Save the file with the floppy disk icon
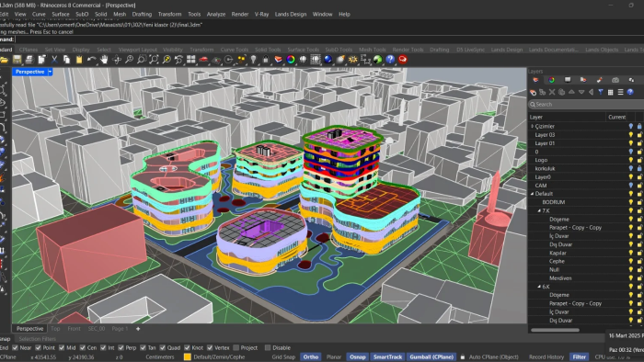This screenshot has width=644, height=362. pos(17,60)
